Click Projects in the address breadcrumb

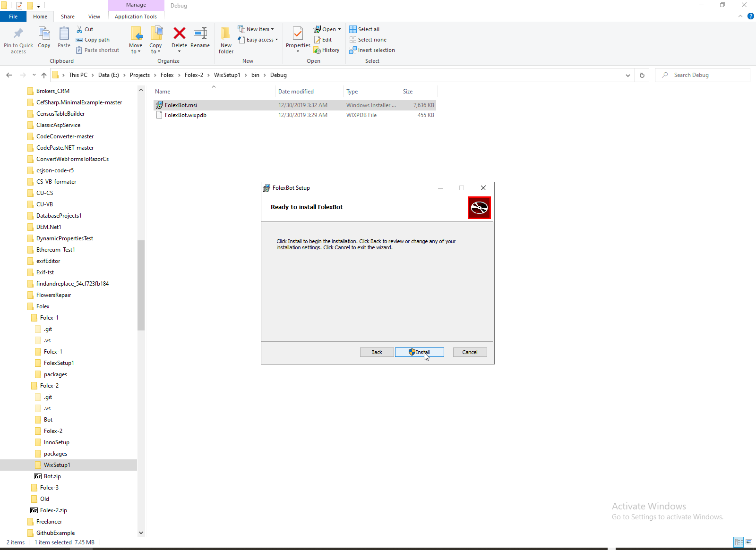[x=140, y=75]
